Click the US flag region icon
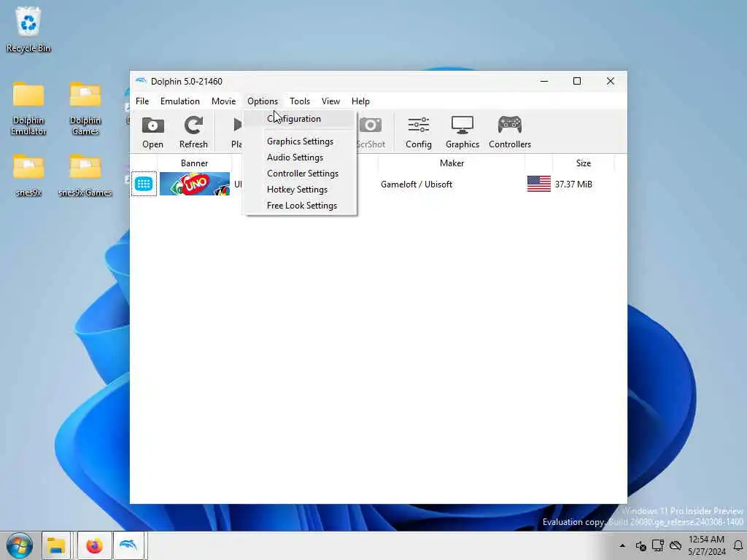 (x=539, y=184)
